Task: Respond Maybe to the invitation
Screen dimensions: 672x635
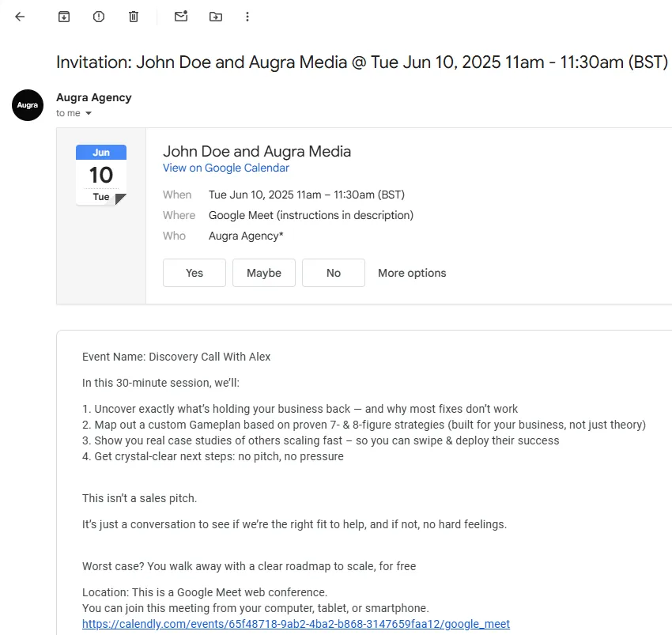Action: 264,273
